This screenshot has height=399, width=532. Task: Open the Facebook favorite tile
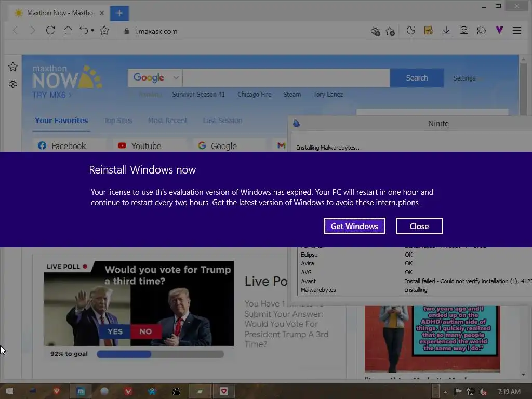coord(70,145)
